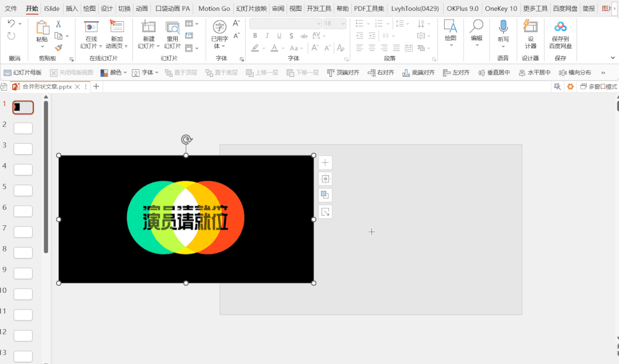The height and width of the screenshot is (364, 619).
Task: Expand toolbar overflow chevrons
Action: 603,73
